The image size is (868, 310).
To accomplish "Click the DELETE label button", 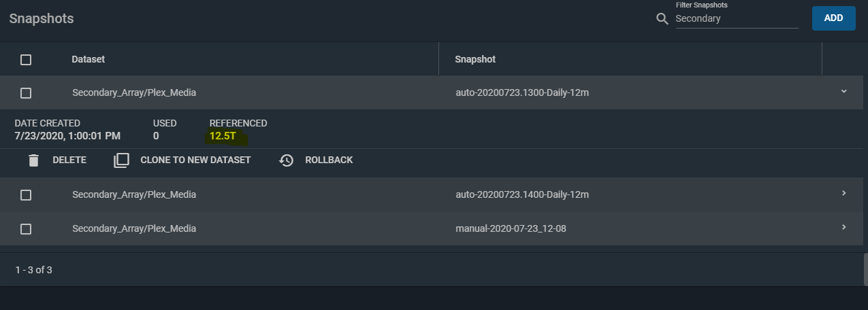I will pyautogui.click(x=69, y=160).
